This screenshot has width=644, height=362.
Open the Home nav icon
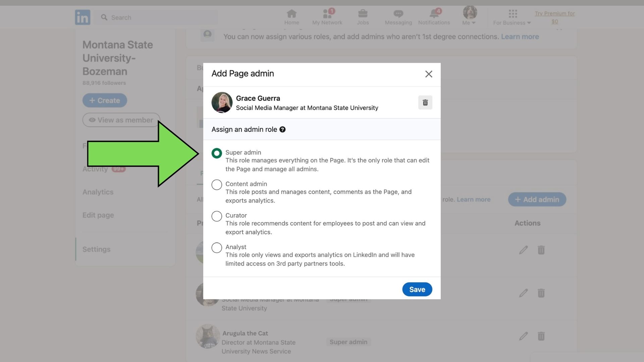291,17
